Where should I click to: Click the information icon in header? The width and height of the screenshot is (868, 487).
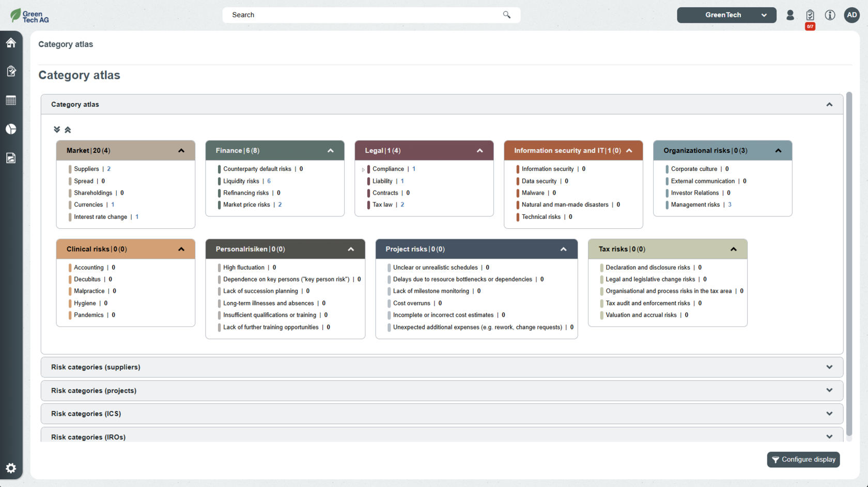tap(830, 15)
